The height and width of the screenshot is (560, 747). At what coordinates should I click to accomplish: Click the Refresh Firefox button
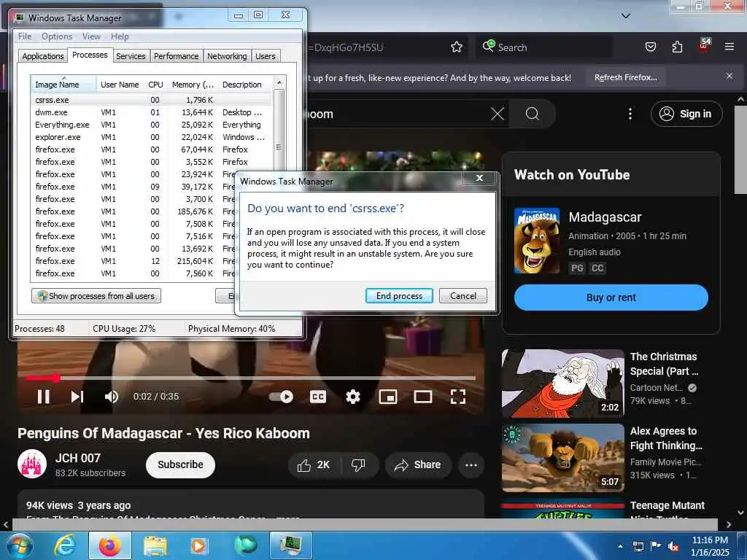(x=625, y=77)
